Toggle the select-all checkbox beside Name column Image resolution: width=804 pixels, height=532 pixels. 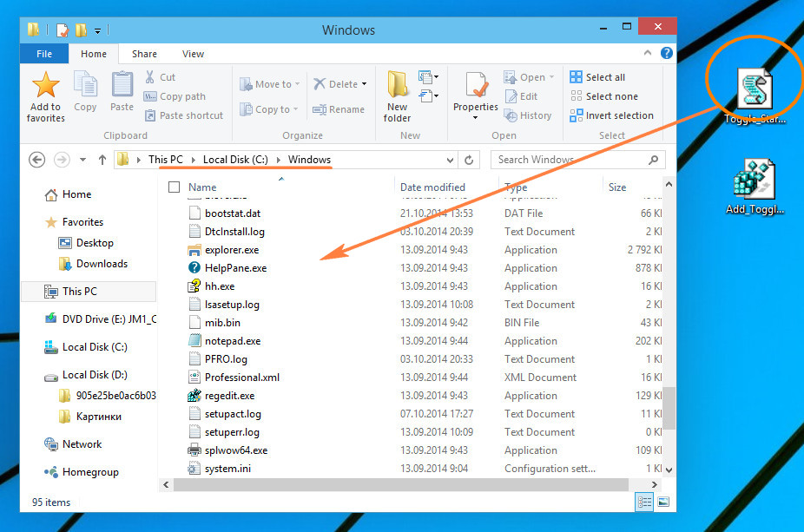point(175,187)
